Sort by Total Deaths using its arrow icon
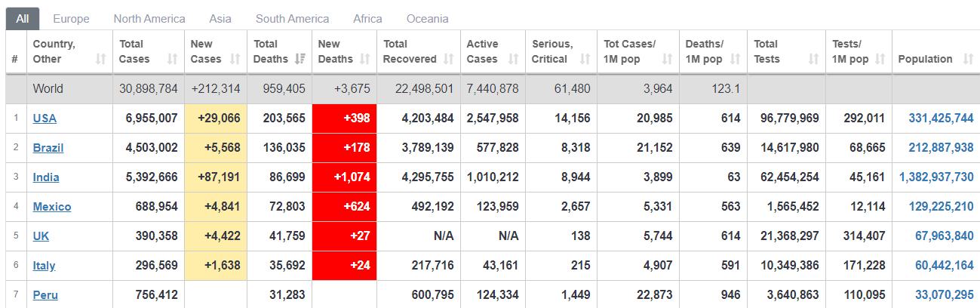 (x=300, y=59)
